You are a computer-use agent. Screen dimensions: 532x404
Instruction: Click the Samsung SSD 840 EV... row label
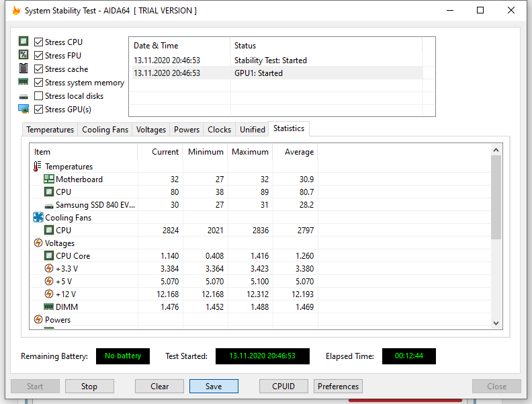coord(95,205)
